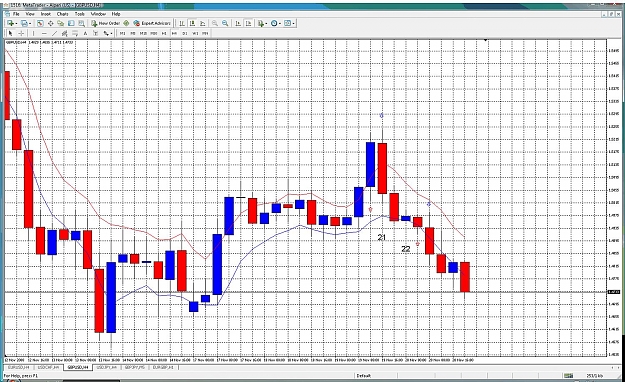Select the text label tool
Screen dimensions: 625x382
(96, 33)
